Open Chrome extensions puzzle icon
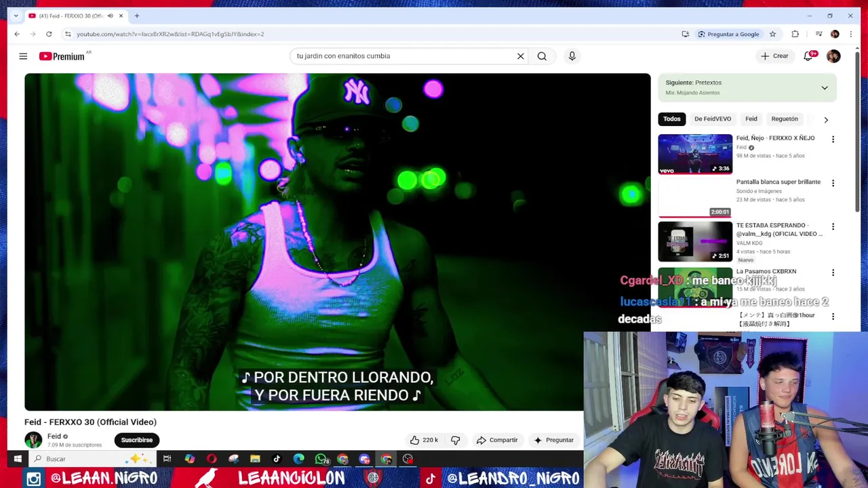 (795, 34)
